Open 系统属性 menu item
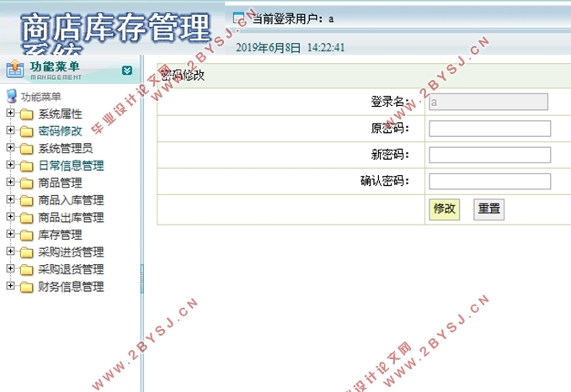 click(60, 114)
